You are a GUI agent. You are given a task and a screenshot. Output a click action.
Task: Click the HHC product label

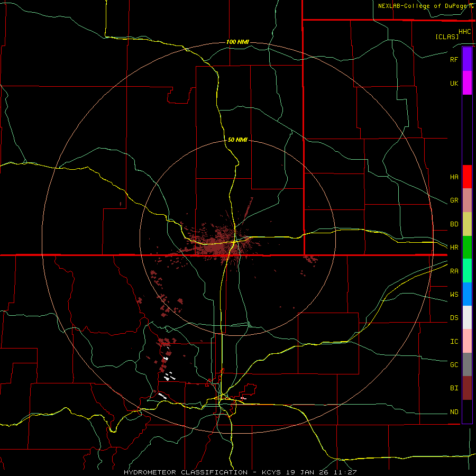coord(465,32)
